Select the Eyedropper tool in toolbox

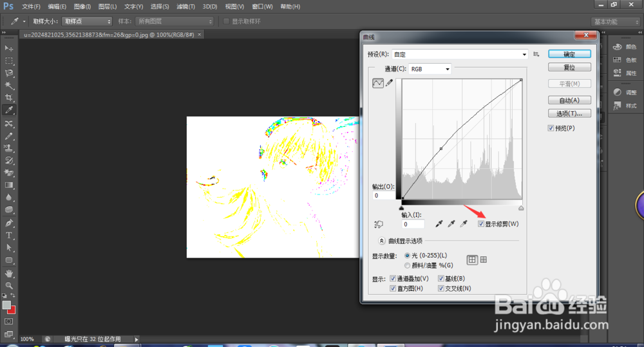pos(8,110)
